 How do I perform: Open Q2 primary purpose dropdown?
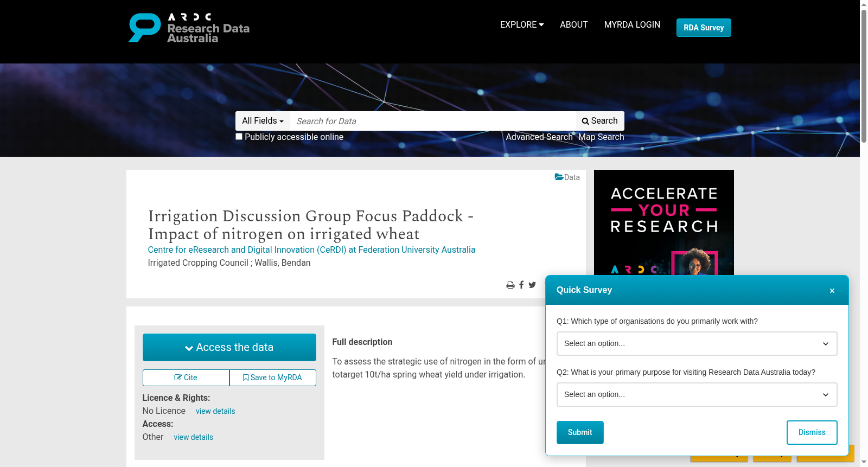(x=697, y=395)
